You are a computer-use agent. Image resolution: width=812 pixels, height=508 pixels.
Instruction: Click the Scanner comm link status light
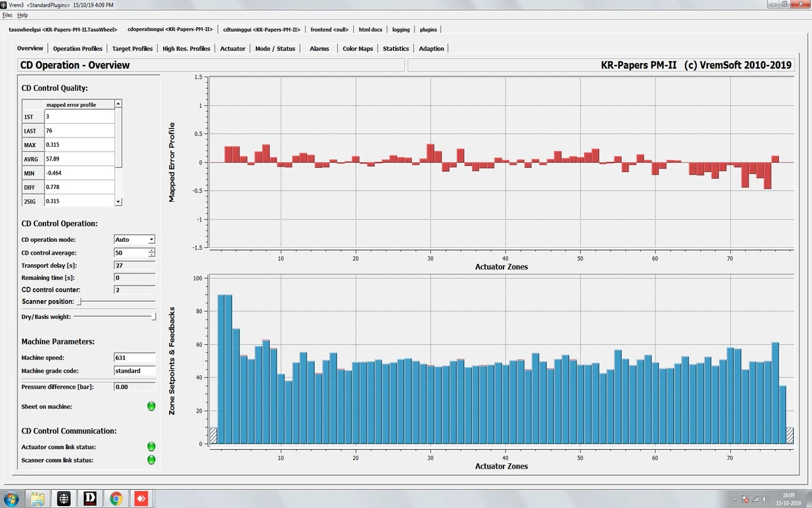pyautogui.click(x=152, y=460)
